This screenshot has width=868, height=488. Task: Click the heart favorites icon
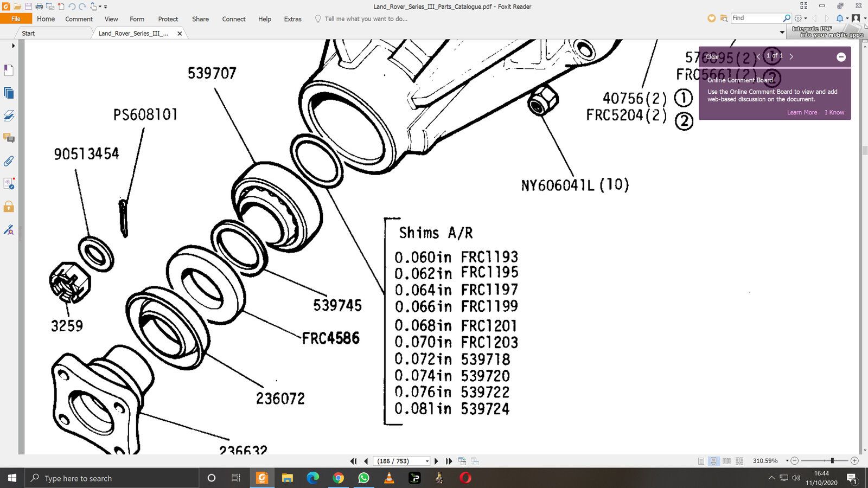click(711, 18)
